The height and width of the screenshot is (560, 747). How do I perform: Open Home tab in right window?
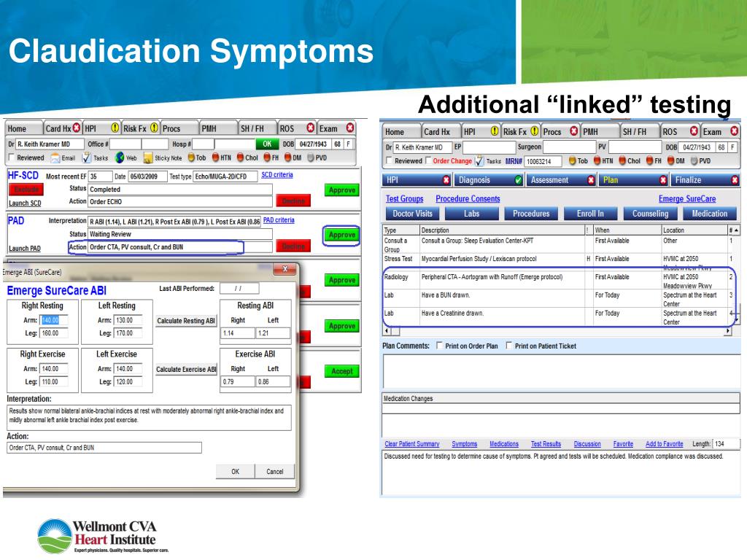pyautogui.click(x=400, y=132)
